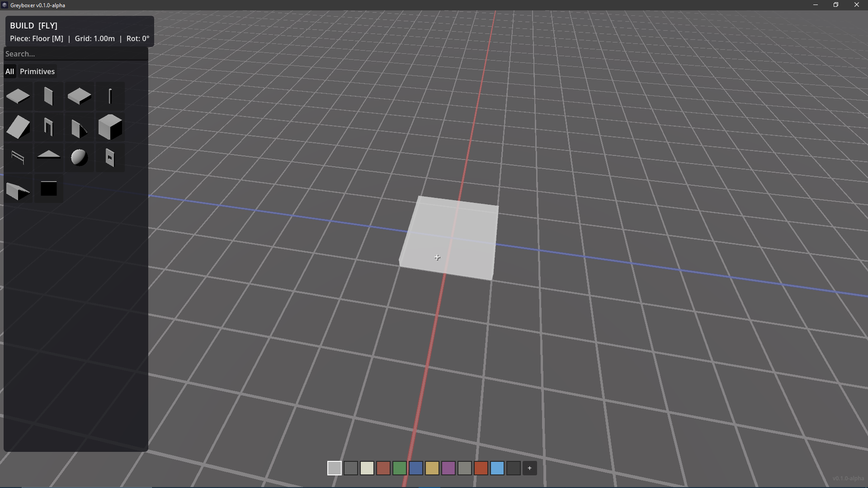The image size is (868, 488).
Task: Switch to the All tab
Action: tap(9, 71)
